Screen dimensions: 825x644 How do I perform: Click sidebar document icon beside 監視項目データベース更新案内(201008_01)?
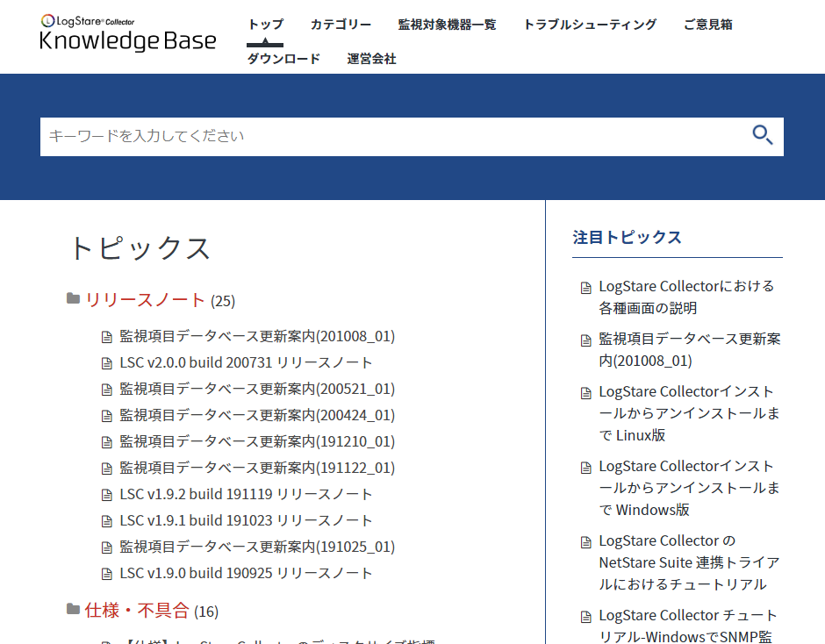pos(586,340)
